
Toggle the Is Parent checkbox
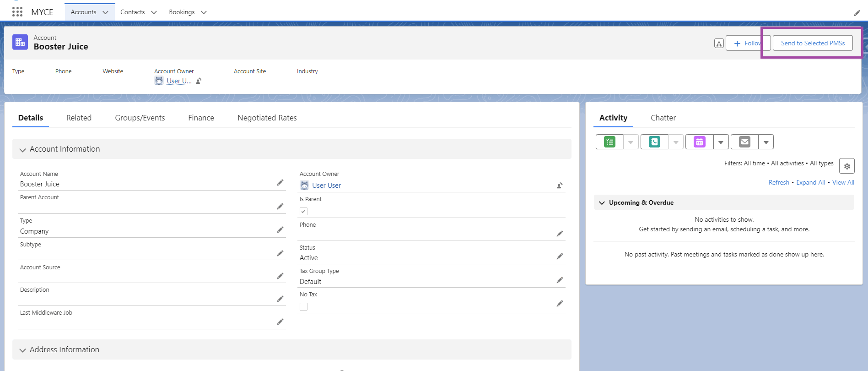click(303, 211)
